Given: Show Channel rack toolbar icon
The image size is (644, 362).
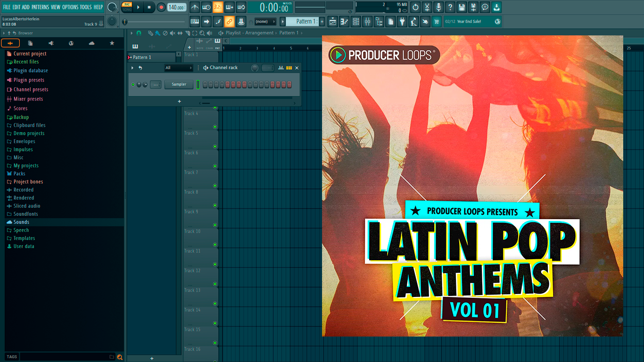Looking at the screenshot, I should pyautogui.click(x=356, y=21).
